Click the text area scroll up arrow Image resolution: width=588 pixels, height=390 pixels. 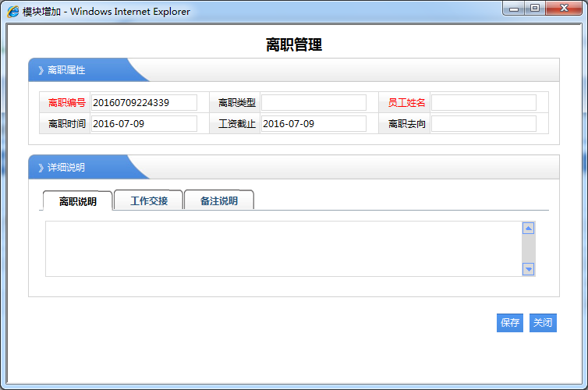528,229
